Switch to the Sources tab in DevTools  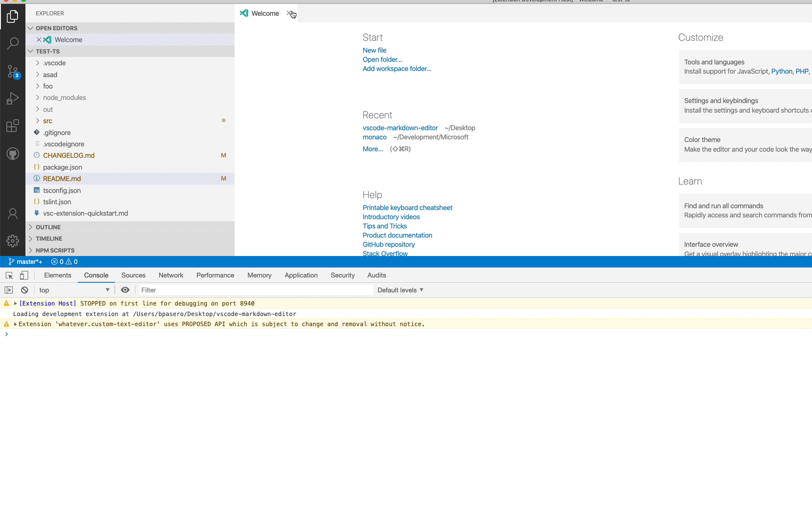(133, 275)
